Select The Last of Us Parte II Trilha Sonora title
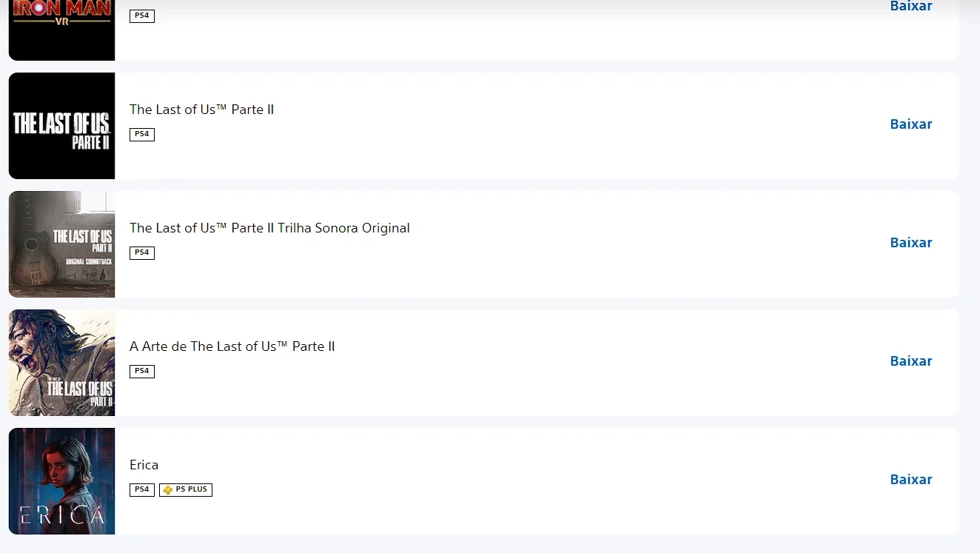The height and width of the screenshot is (553, 980). coord(269,228)
